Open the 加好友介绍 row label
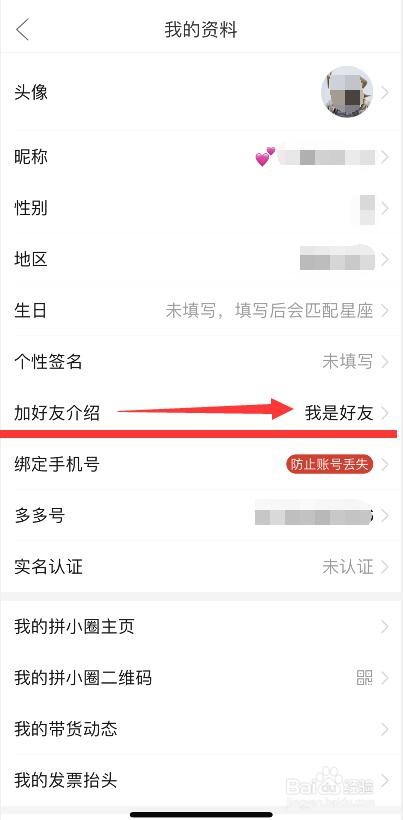 pyautogui.click(x=57, y=413)
